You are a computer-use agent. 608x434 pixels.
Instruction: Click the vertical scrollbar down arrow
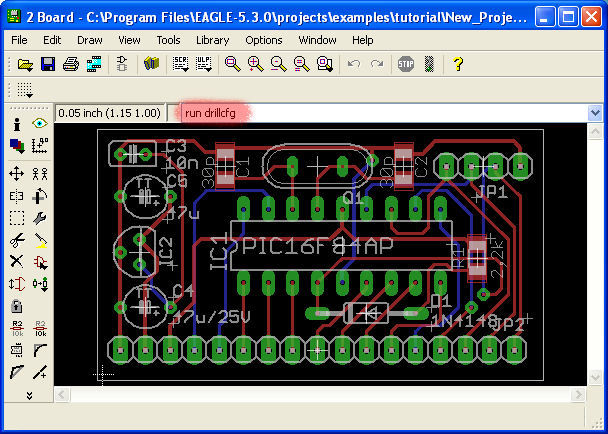[595, 377]
